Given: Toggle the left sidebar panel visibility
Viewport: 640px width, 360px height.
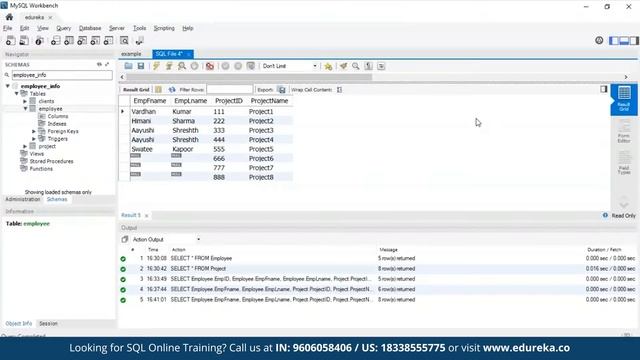Looking at the screenshot, I should pos(614,40).
